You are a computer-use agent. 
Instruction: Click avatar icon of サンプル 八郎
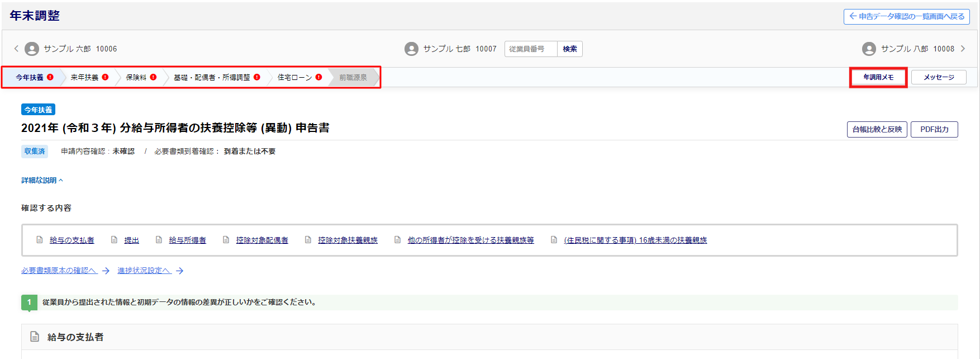(869, 49)
